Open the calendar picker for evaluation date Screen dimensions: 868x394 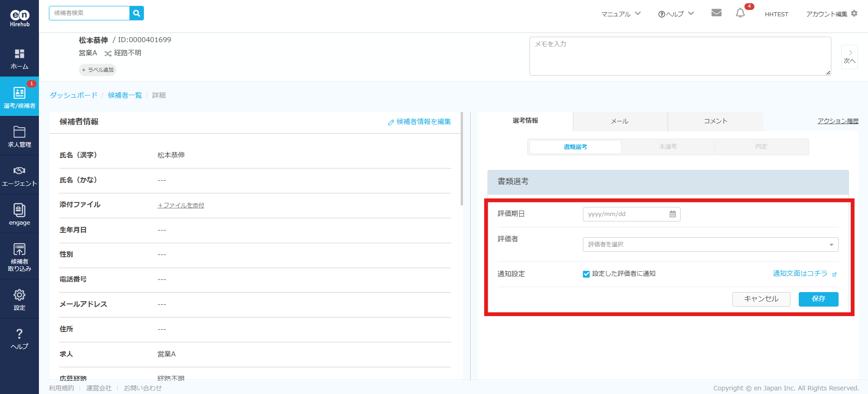(672, 214)
